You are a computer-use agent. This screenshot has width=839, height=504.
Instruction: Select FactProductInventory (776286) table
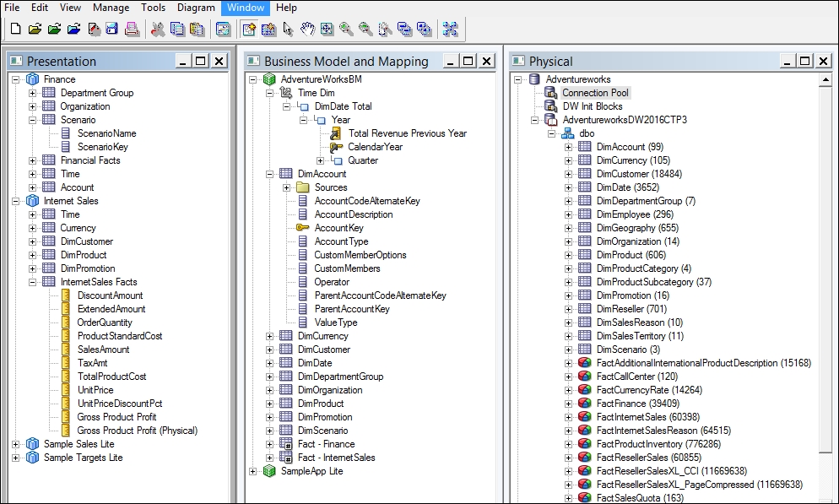(x=658, y=444)
